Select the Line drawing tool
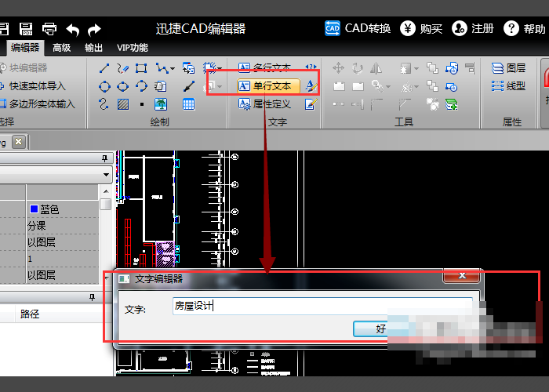This screenshot has width=549, height=392. [104, 68]
